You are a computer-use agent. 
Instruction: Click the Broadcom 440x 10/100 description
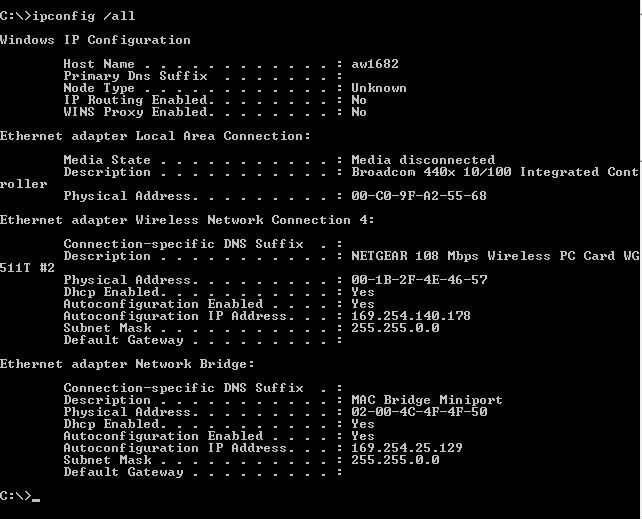(495, 171)
